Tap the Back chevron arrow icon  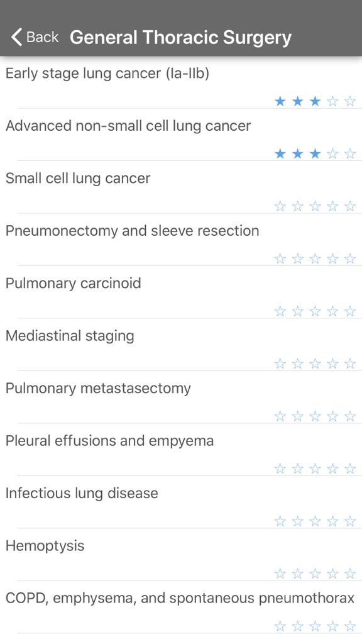pyautogui.click(x=16, y=37)
